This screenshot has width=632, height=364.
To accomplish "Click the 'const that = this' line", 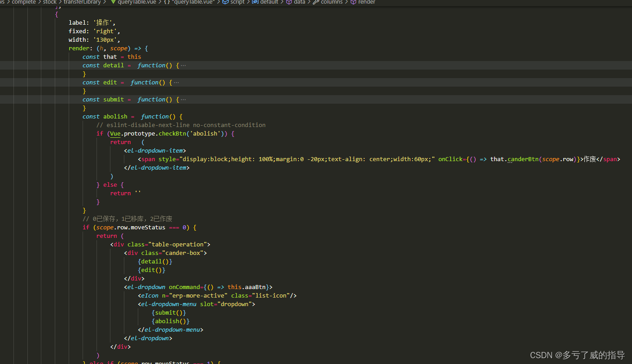I will (112, 57).
